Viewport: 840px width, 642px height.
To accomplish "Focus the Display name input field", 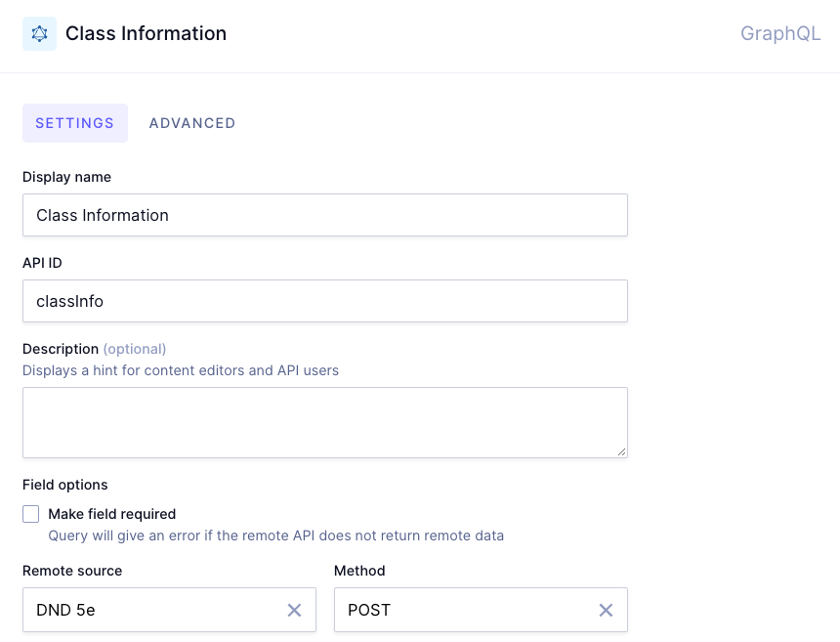I will (324, 215).
